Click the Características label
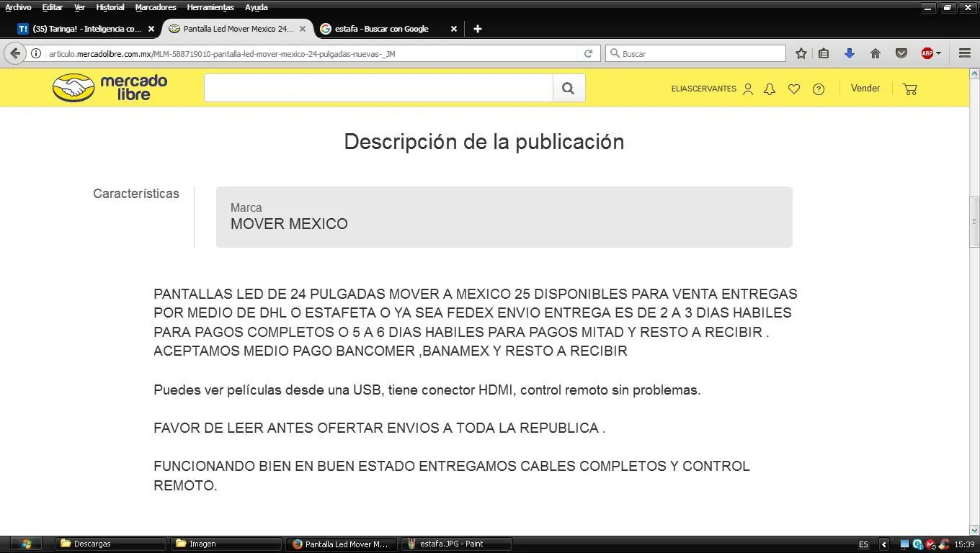Image resolution: width=980 pixels, height=553 pixels. click(136, 194)
